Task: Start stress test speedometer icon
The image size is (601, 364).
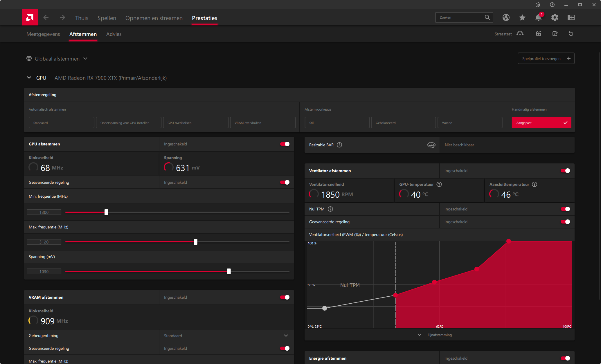Action: coord(520,34)
